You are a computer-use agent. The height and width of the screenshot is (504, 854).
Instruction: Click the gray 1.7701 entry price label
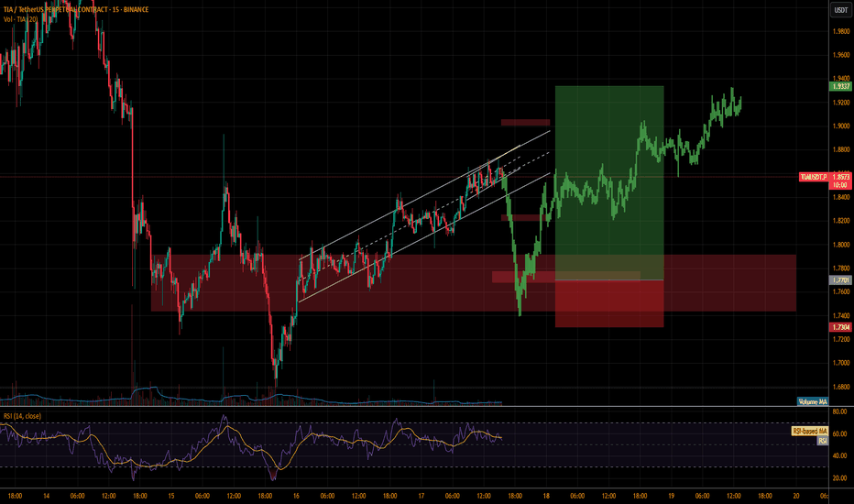(840, 280)
